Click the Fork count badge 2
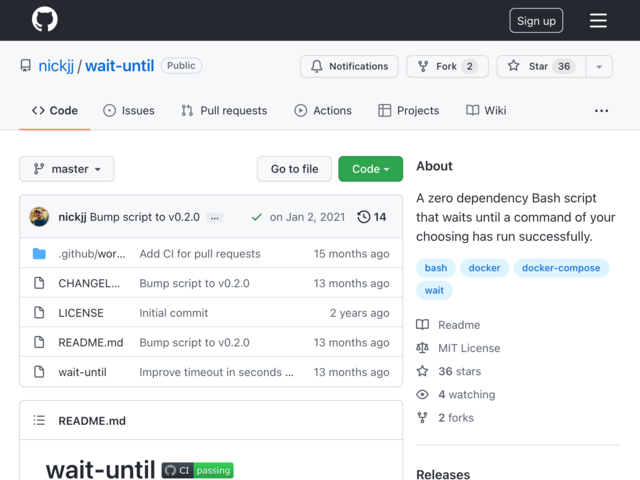640x480 pixels. [x=469, y=66]
